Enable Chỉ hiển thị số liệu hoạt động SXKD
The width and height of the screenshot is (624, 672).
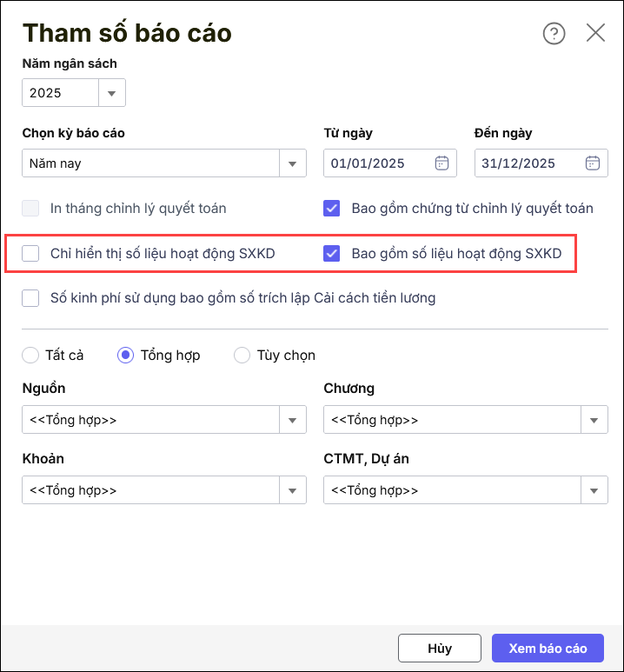point(31,254)
